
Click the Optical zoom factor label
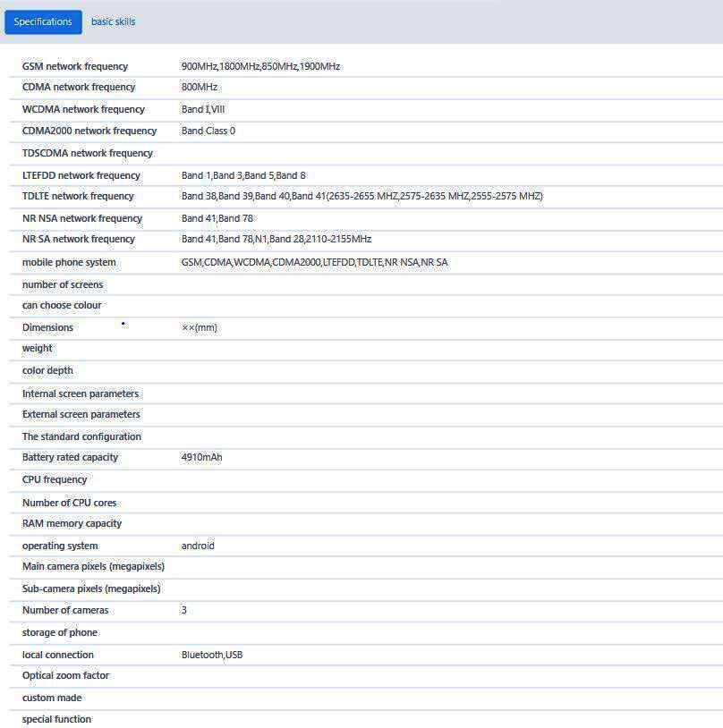(65, 675)
